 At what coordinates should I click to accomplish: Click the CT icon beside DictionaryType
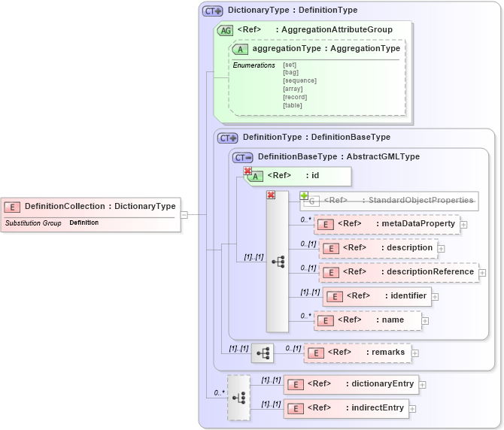(x=212, y=11)
